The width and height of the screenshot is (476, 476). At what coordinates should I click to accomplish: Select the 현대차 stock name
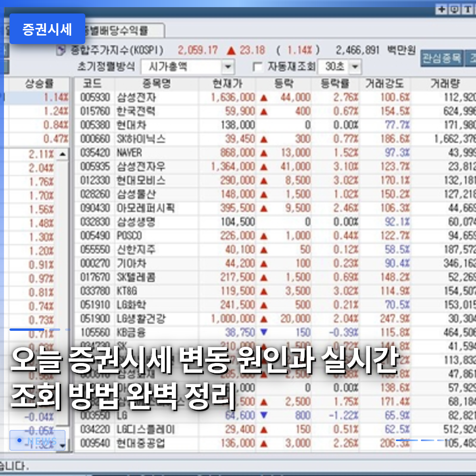[131, 125]
